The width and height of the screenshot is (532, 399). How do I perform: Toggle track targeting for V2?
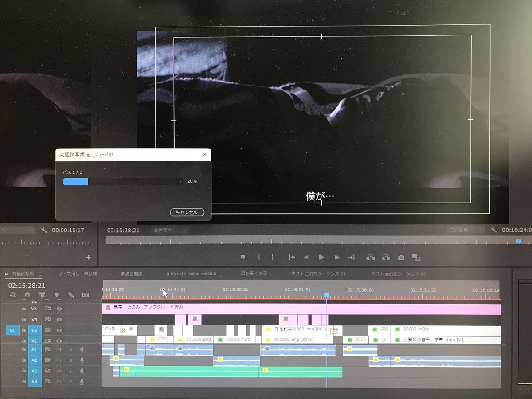click(35, 330)
